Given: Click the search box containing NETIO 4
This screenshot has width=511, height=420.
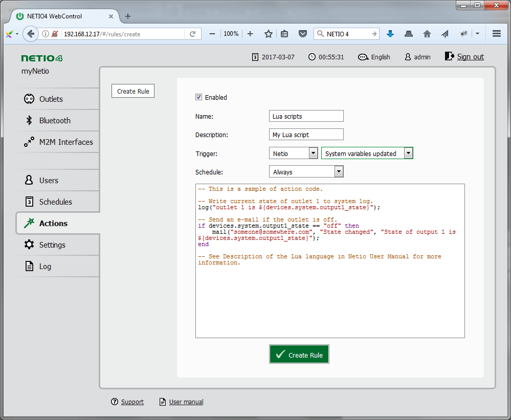Looking at the screenshot, I should coord(346,34).
